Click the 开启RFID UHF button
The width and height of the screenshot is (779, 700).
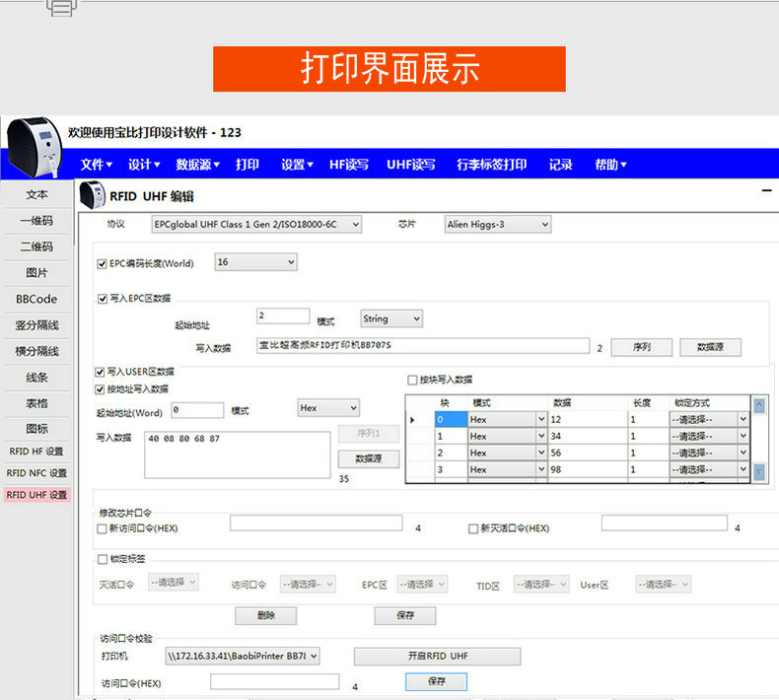(x=437, y=657)
